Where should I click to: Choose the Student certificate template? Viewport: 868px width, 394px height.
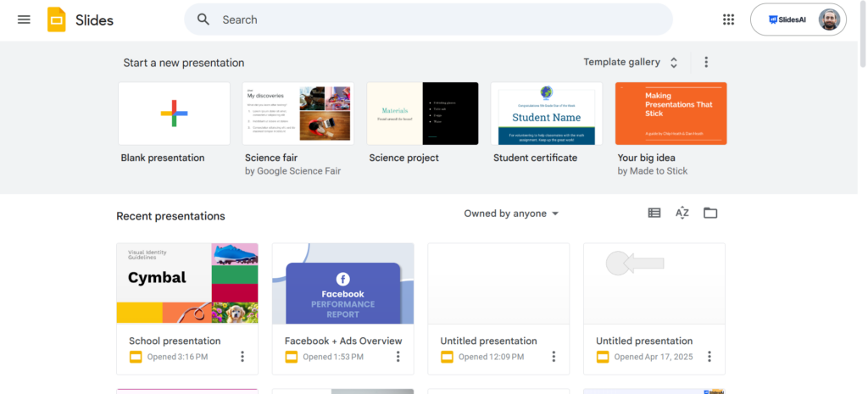point(547,114)
